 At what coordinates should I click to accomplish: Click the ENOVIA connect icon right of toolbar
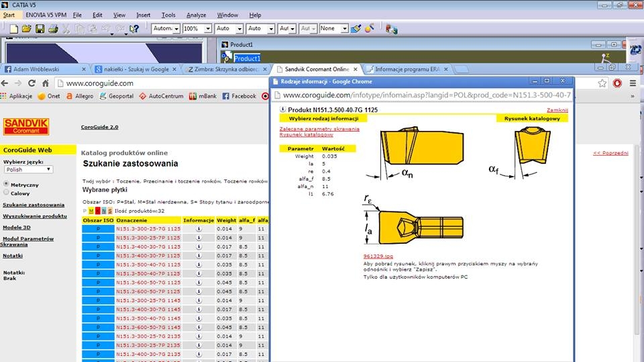coord(391,29)
